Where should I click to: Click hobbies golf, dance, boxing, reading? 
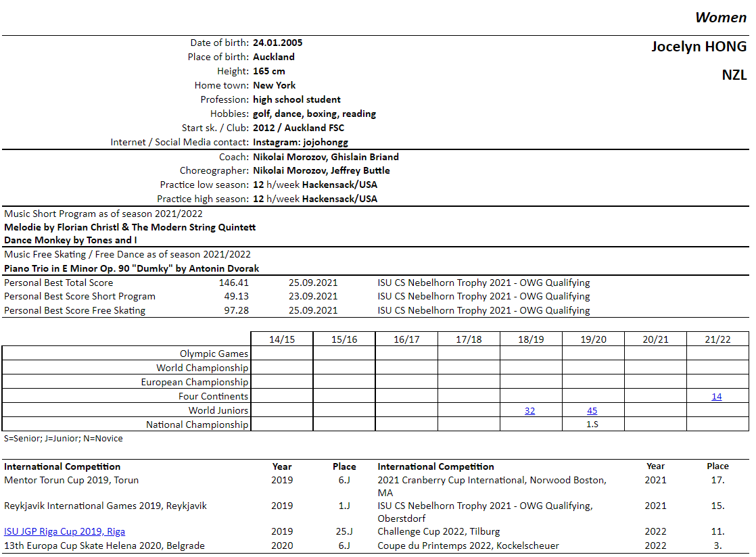click(x=314, y=114)
